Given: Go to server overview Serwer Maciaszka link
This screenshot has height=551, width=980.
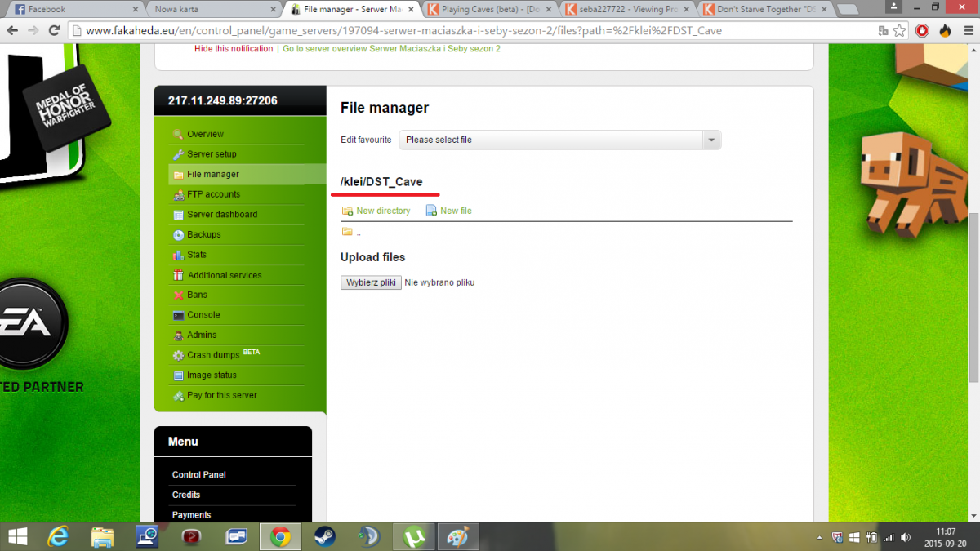Looking at the screenshot, I should click(391, 49).
